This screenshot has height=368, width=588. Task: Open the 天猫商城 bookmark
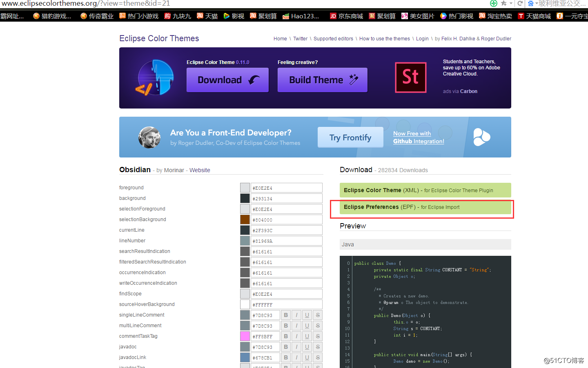(x=534, y=16)
